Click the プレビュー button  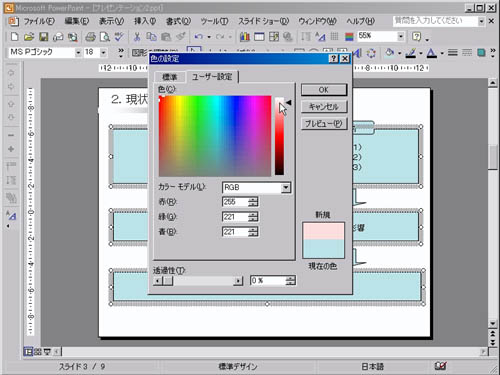click(324, 124)
